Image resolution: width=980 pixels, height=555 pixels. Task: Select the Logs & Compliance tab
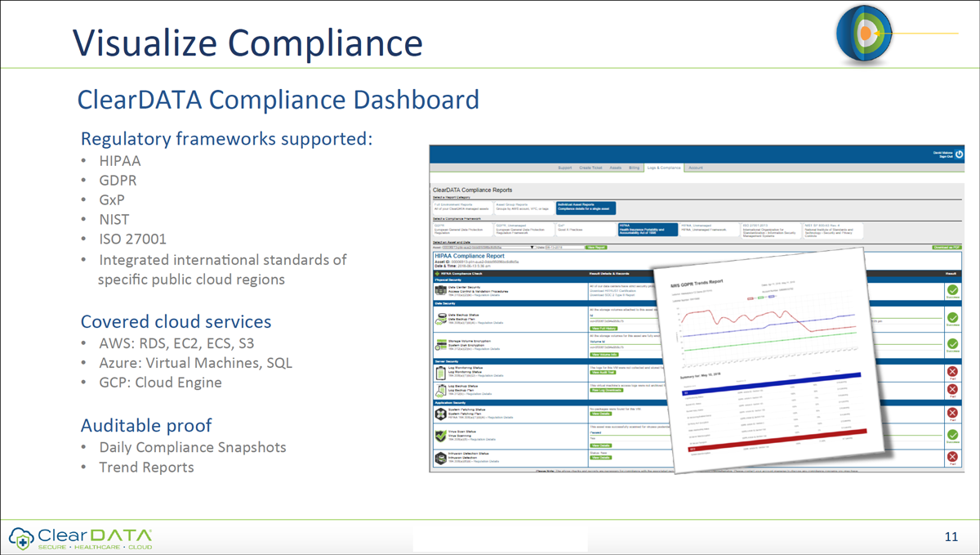pos(664,168)
